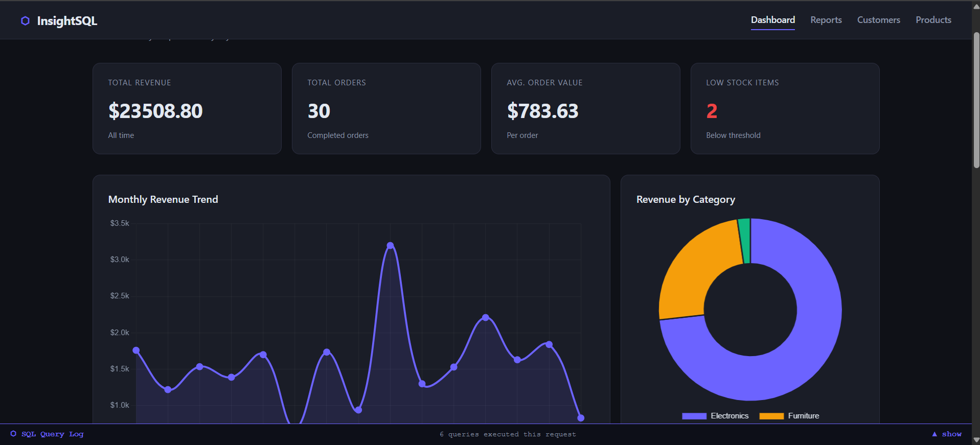Click the "Below threshold" caption
The width and height of the screenshot is (980, 445).
[734, 135]
